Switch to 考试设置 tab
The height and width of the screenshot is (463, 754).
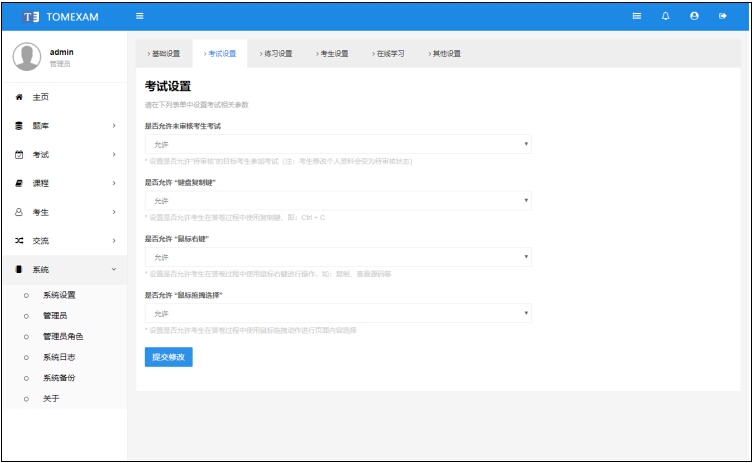point(220,53)
